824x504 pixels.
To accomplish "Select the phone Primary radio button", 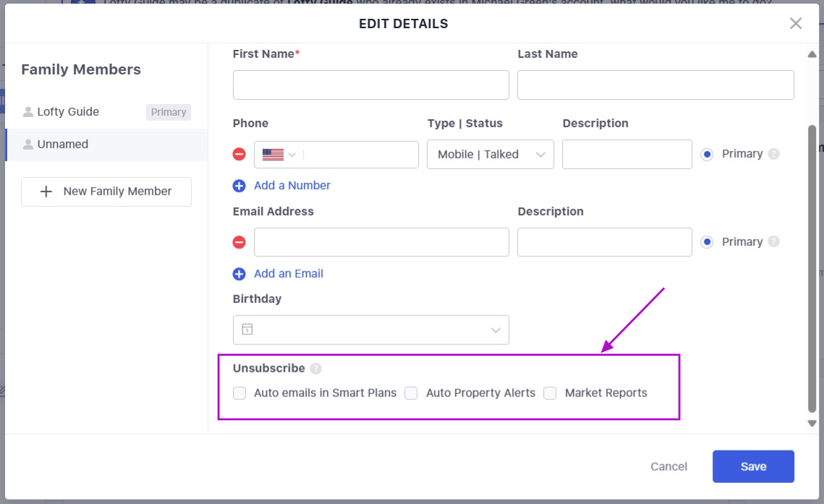I will pos(707,154).
